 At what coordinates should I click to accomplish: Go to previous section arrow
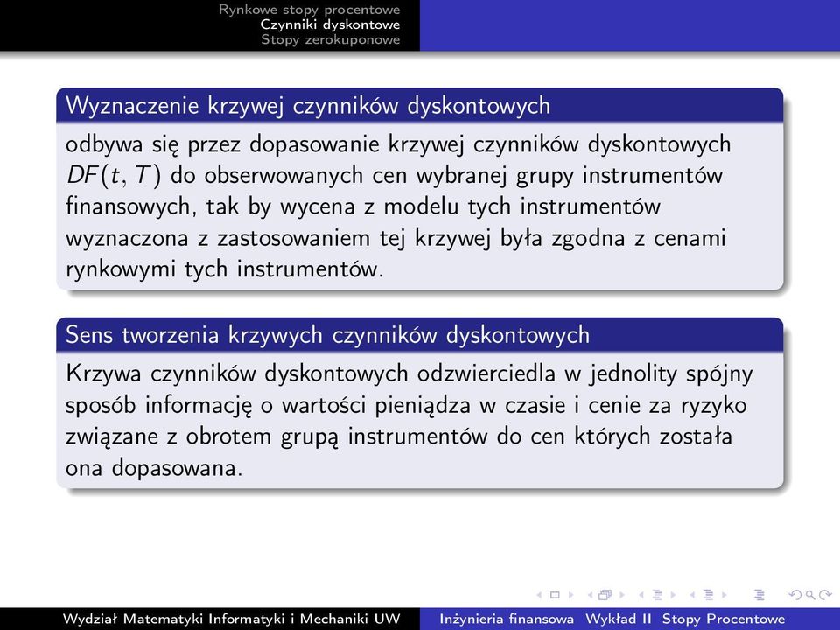pyautogui.click(x=692, y=595)
